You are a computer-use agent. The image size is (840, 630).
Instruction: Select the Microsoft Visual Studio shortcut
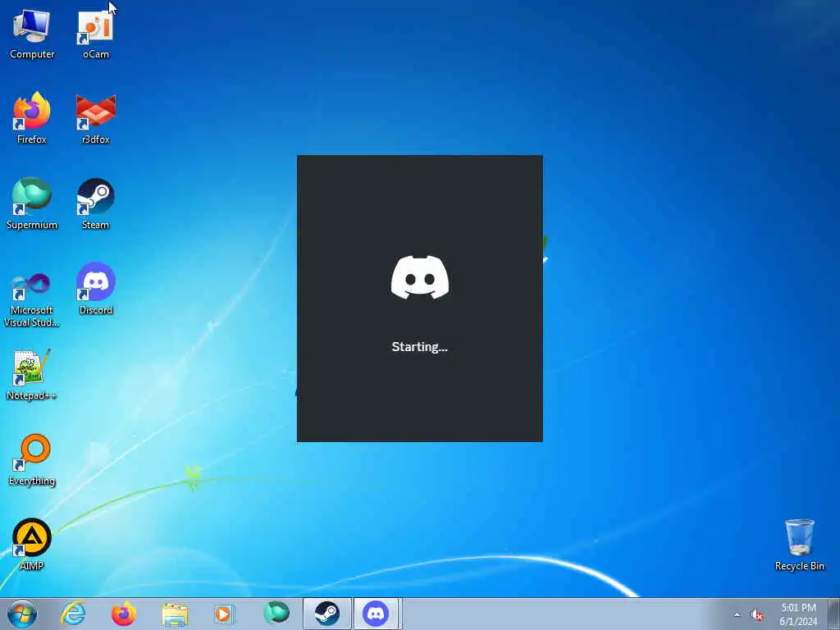[x=32, y=299]
